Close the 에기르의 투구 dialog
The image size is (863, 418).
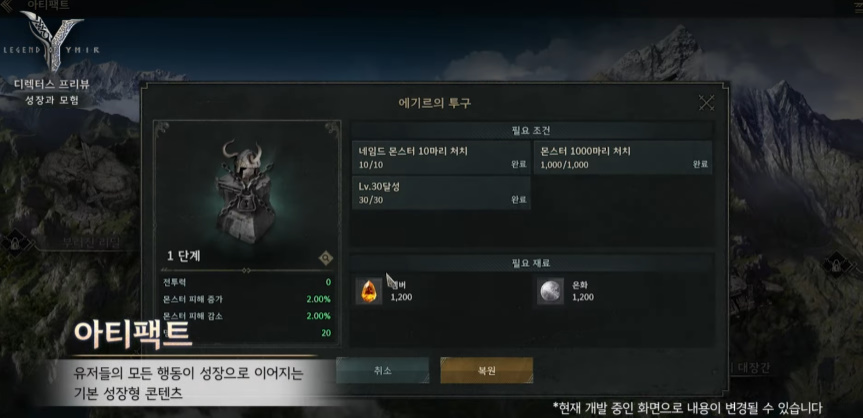point(706,102)
